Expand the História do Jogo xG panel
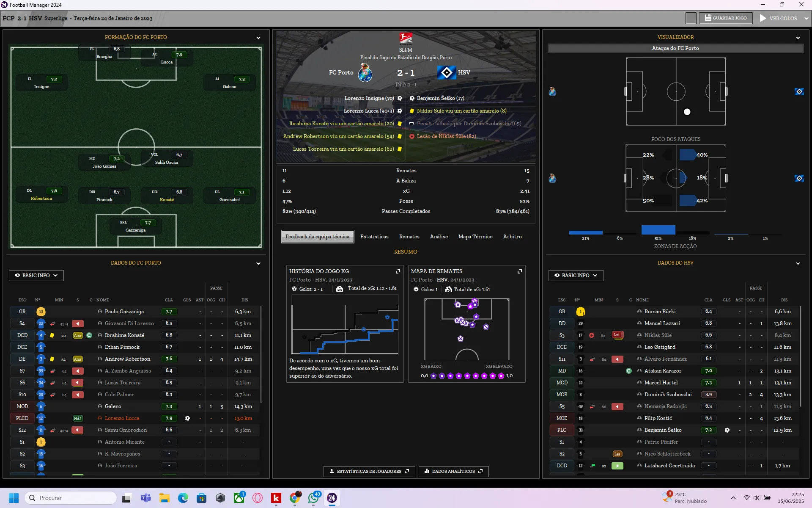Viewport: 812px width, 508px height. click(398, 271)
